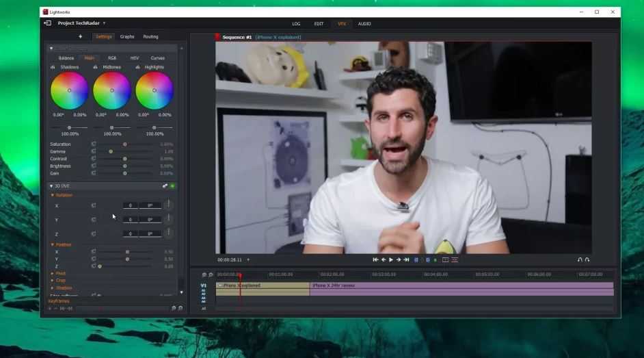Screen dimensions: 644x358
Task: Choose the HSV colour sub-tab
Action: (134, 58)
